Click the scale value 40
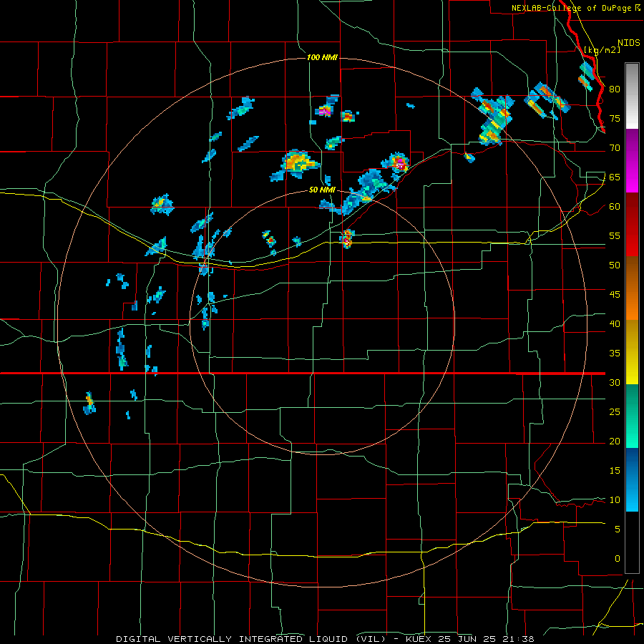The height and width of the screenshot is (644, 644). click(615, 324)
